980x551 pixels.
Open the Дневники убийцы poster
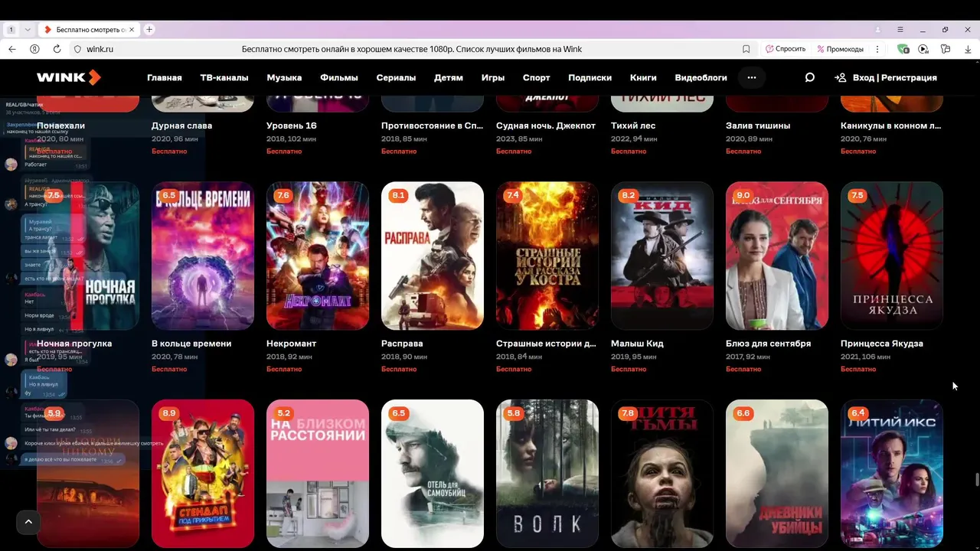(777, 474)
